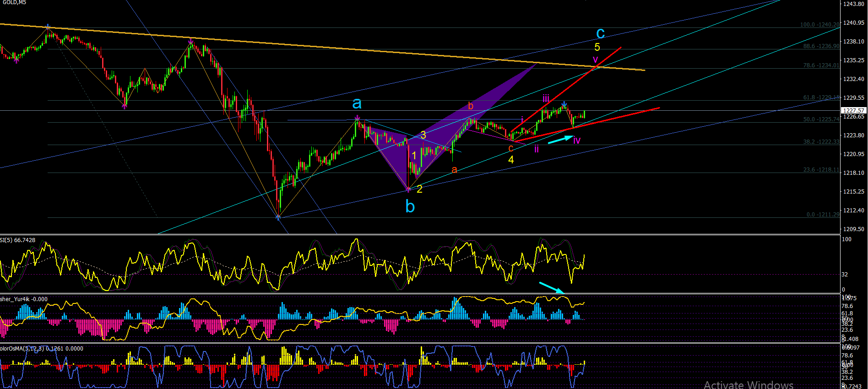The image size is (868, 389).
Task: Click the 1232.40 price axis label
Action: (x=854, y=79)
